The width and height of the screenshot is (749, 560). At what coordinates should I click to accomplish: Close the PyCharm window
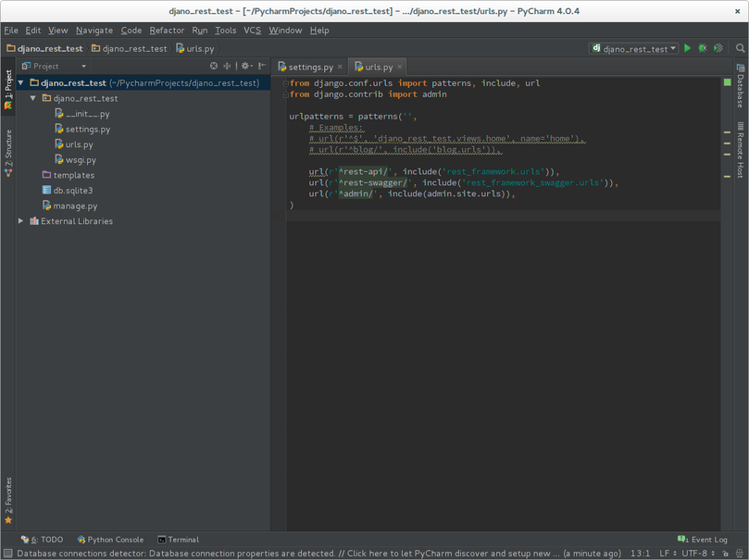click(x=738, y=11)
